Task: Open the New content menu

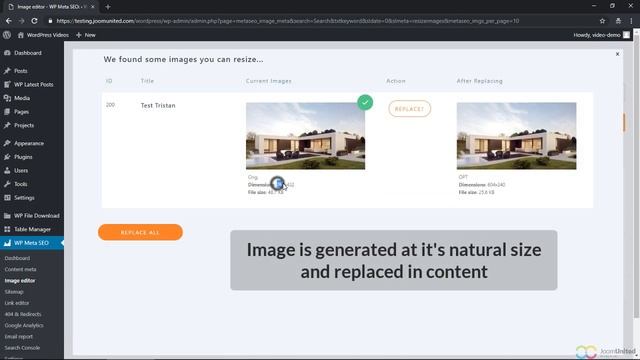Action: (86, 35)
